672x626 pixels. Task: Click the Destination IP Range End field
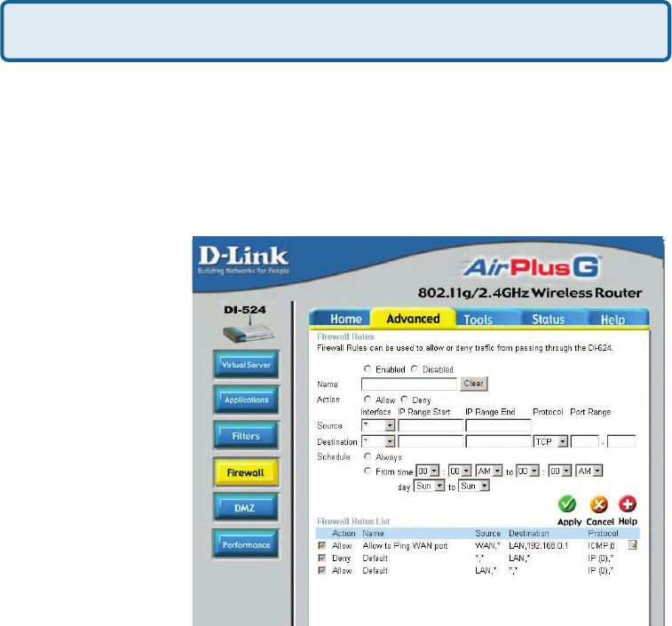(498, 441)
